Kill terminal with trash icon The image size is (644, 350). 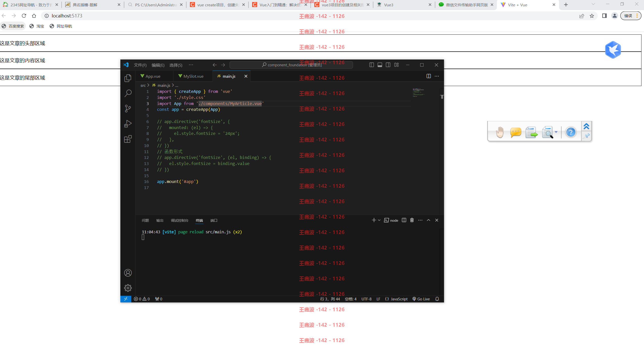click(x=412, y=220)
